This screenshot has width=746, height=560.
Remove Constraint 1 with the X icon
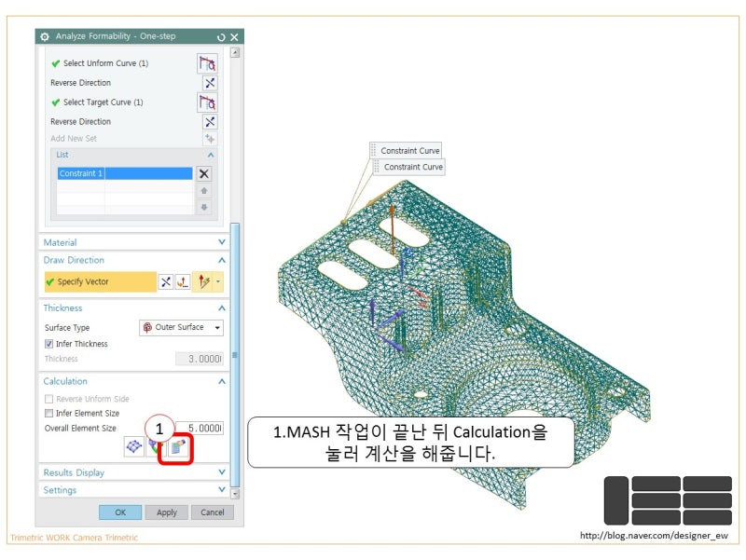point(204,174)
